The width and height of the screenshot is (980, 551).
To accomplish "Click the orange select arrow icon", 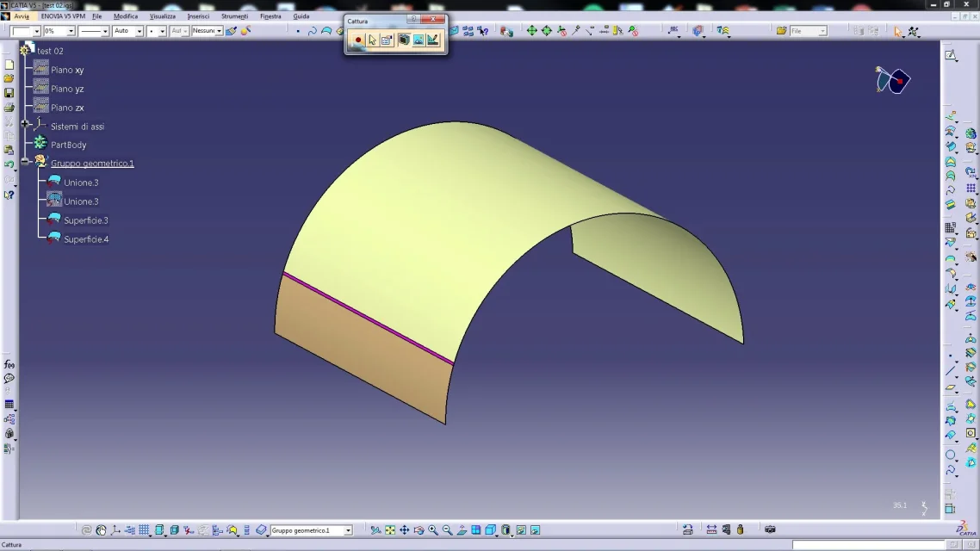I will coord(898,31).
